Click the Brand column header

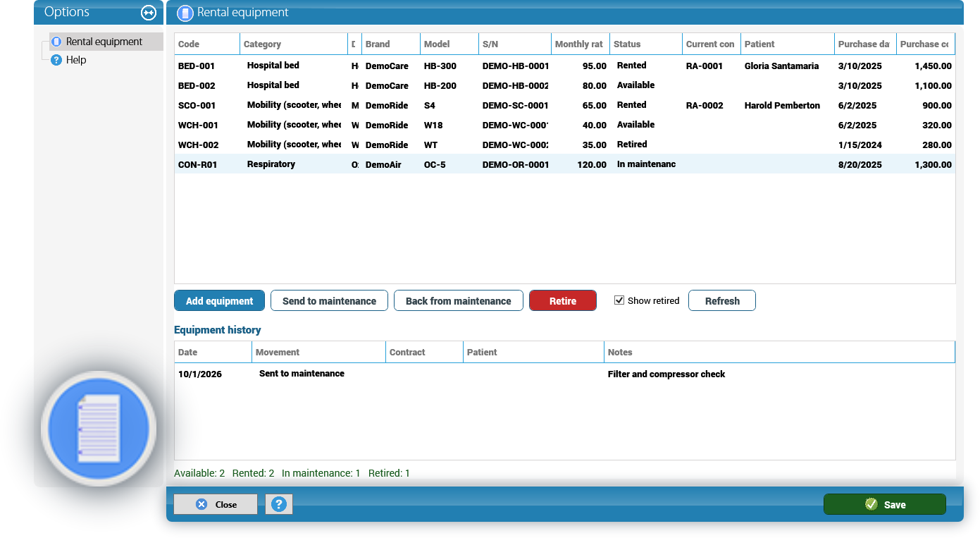pos(391,44)
